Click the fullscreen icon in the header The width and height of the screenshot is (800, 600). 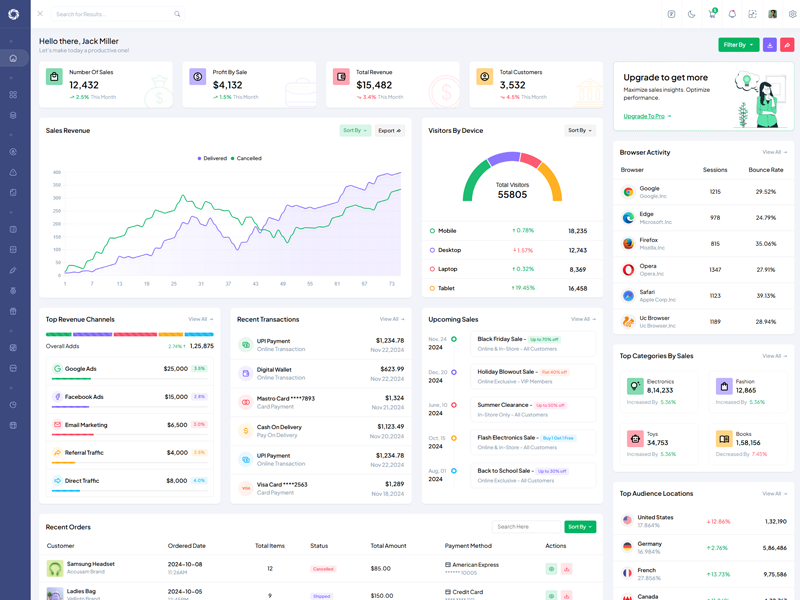pyautogui.click(x=752, y=14)
